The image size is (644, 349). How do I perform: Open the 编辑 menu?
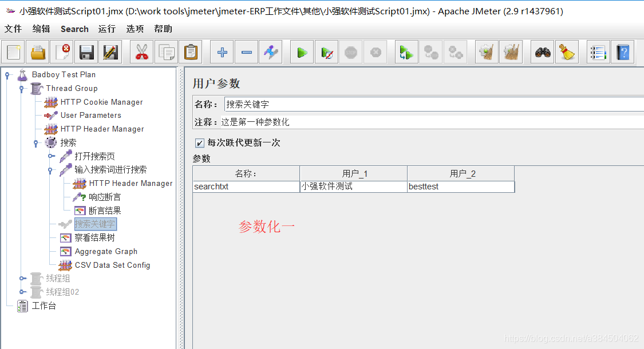pyautogui.click(x=41, y=29)
